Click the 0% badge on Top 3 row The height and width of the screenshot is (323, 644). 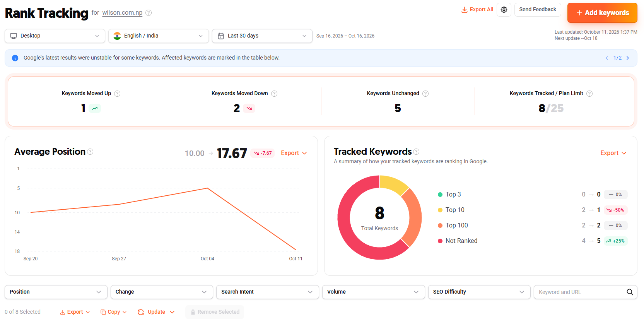[615, 195]
